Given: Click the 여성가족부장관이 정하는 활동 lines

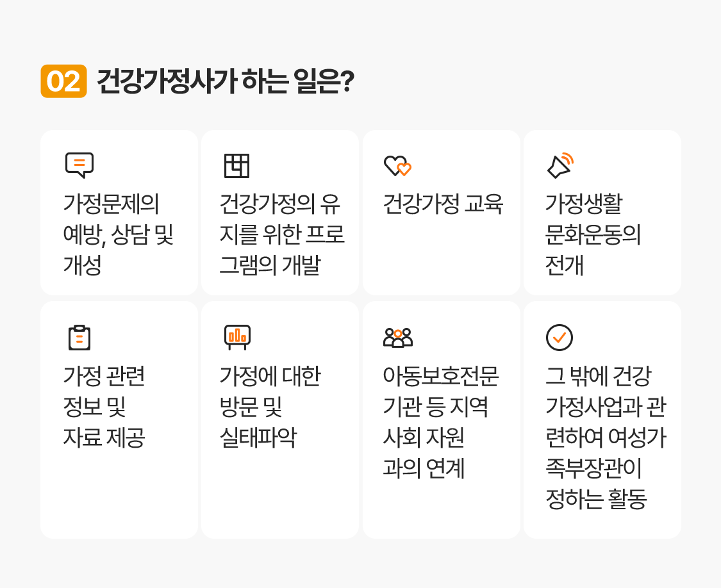Looking at the screenshot, I should pos(606,468).
